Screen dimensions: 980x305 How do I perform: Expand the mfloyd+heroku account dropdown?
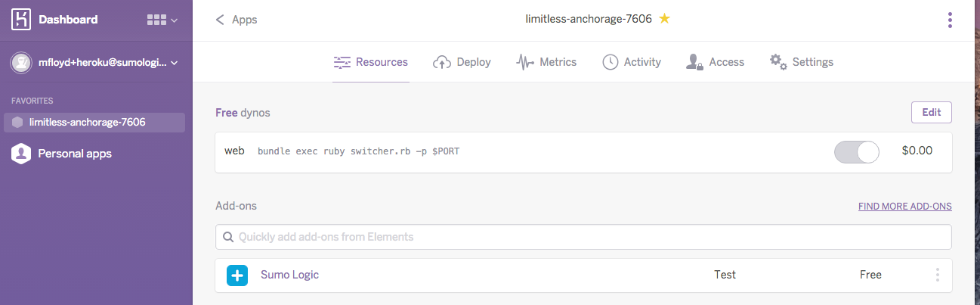pyautogui.click(x=174, y=63)
